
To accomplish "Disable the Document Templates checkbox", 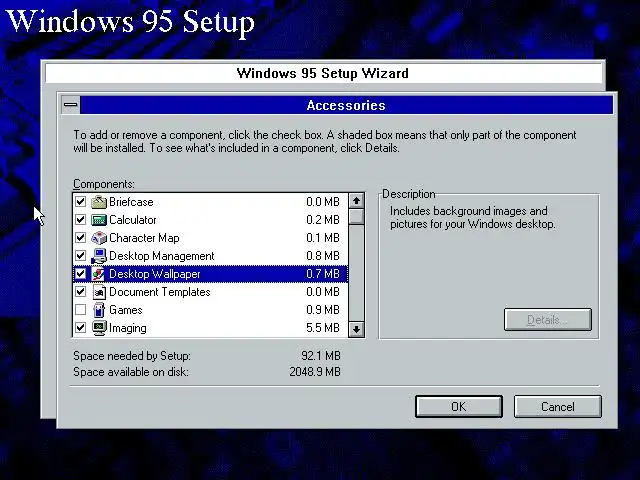I will (81, 291).
